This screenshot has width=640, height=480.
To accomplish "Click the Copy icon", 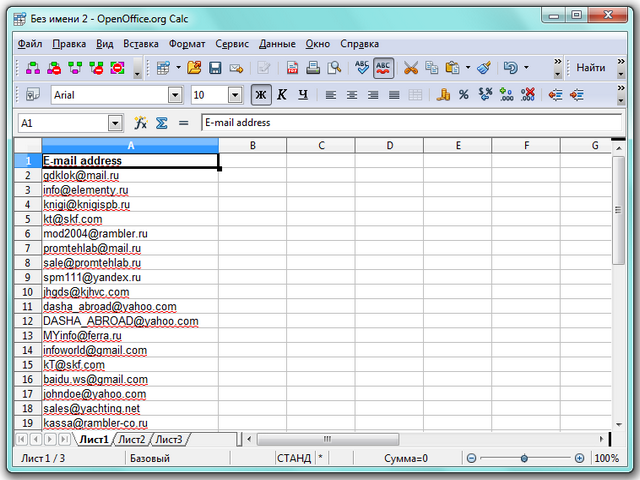I will (431, 68).
